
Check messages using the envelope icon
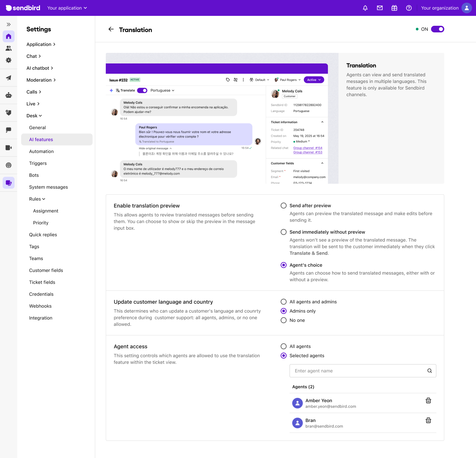coord(379,8)
